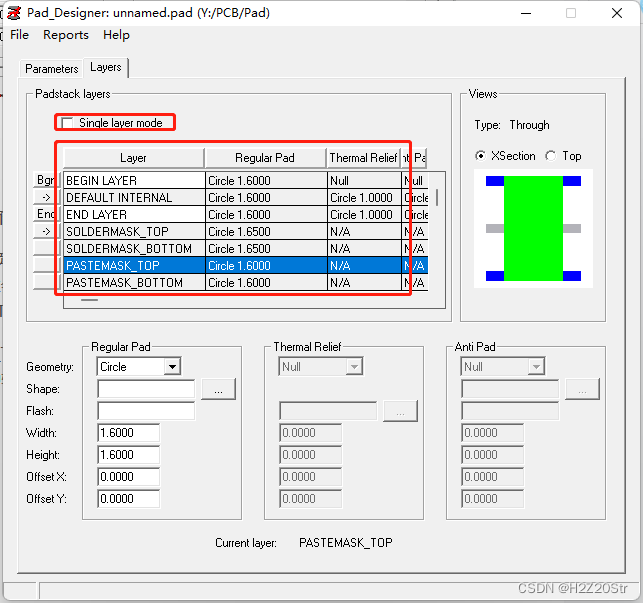Viewport: 643px width, 603px height.
Task: Close the Pad_Designer window
Action: (x=617, y=13)
